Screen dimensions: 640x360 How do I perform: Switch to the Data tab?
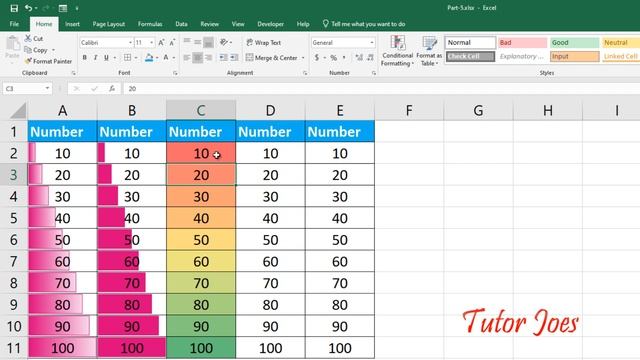coord(181,24)
